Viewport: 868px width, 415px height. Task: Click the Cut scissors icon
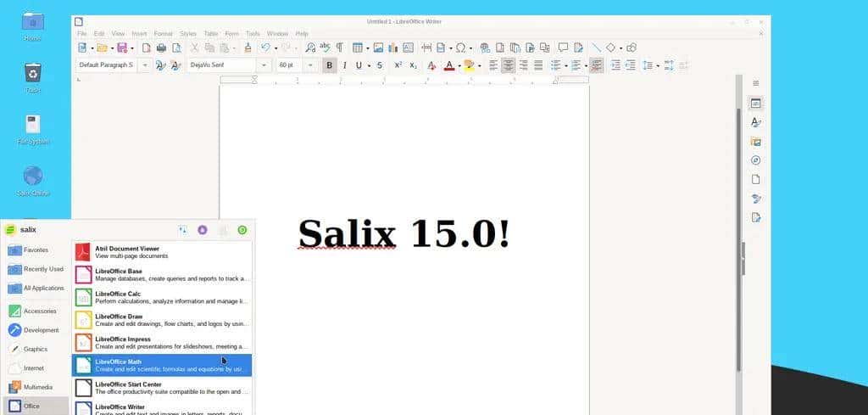tap(195, 48)
